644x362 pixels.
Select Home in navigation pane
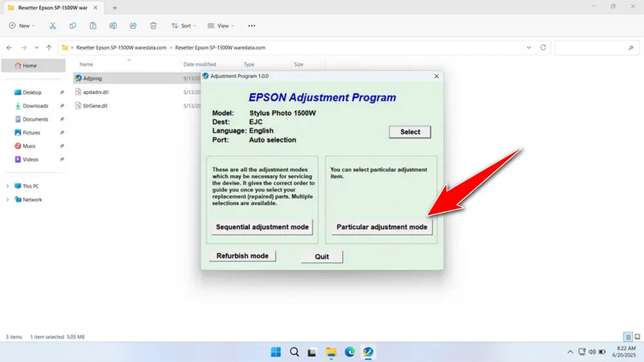[33, 66]
